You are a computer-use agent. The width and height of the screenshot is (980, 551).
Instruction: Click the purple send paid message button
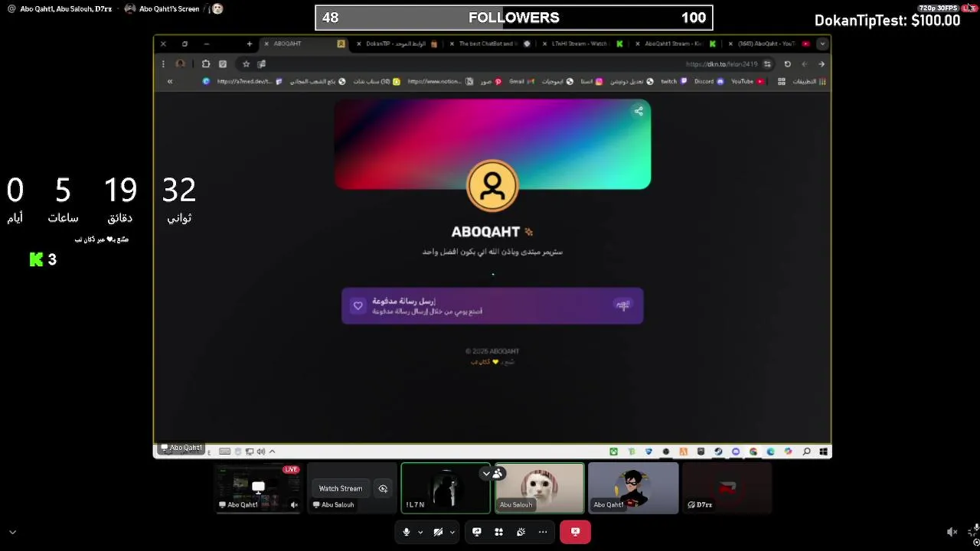(492, 306)
